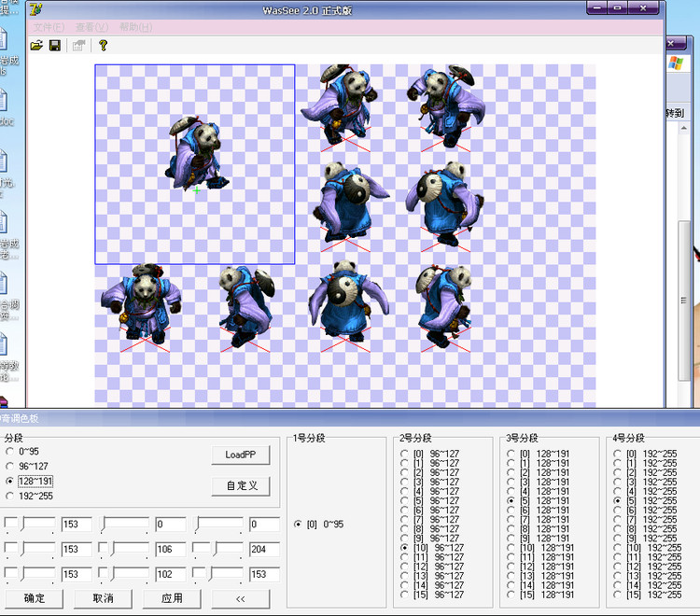Click the LoadPP button

(x=241, y=455)
